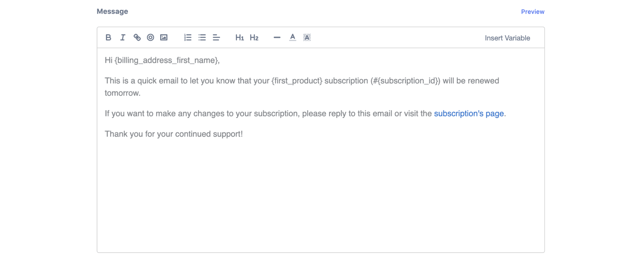Click the Preview link
The width and height of the screenshot is (644, 257).
[533, 12]
